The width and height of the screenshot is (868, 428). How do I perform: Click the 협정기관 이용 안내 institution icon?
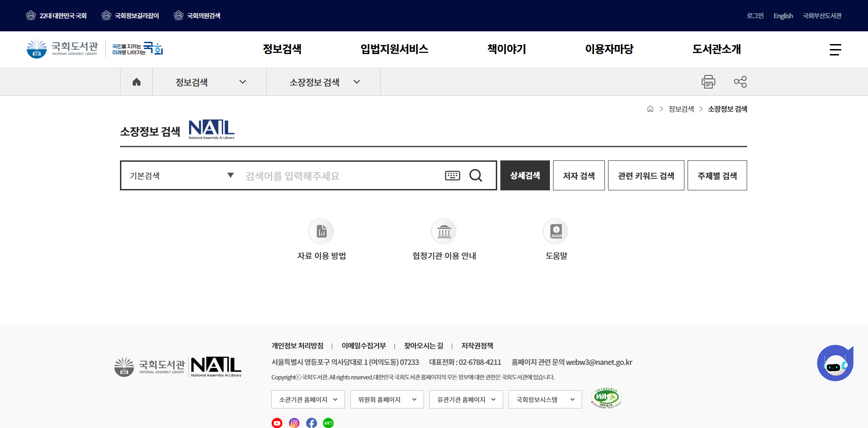tap(444, 231)
